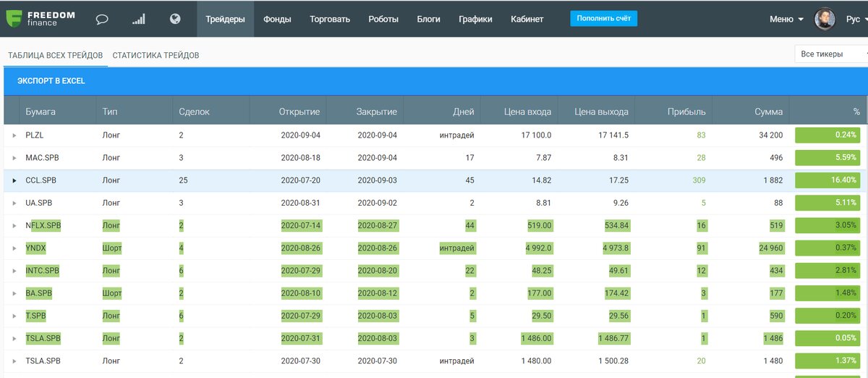
Task: Open the signal bars rating icon
Action: pos(138,20)
